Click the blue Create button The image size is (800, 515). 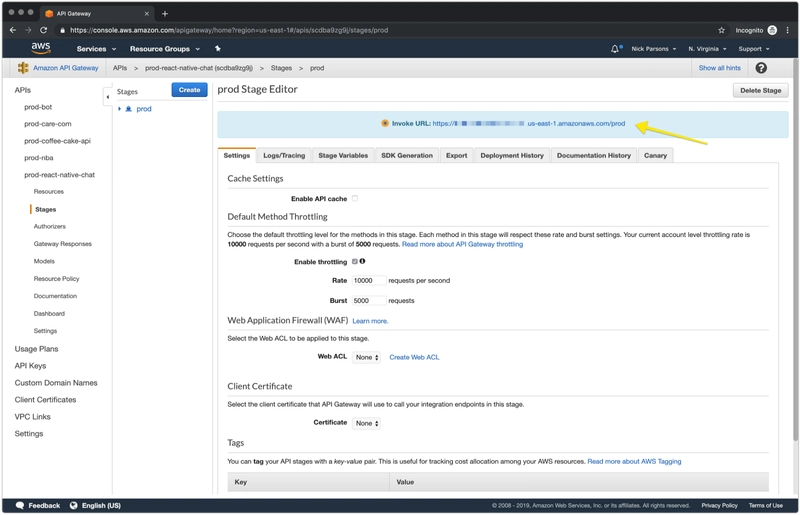189,90
